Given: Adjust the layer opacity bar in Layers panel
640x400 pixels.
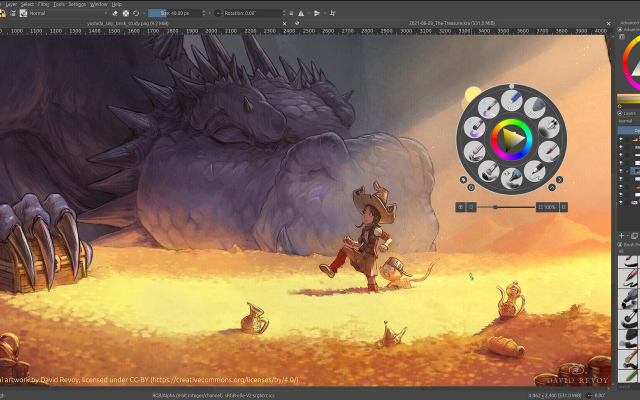Looking at the screenshot, I should pyautogui.click(x=629, y=130).
